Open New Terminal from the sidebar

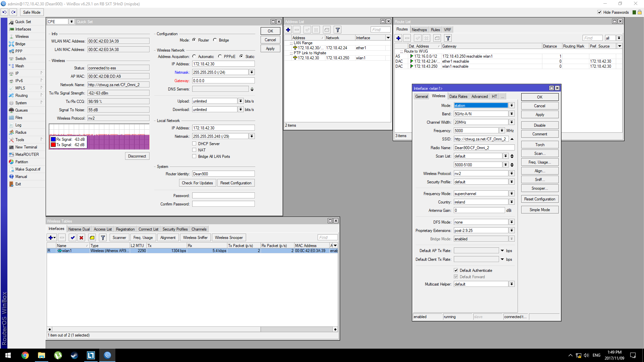26,147
